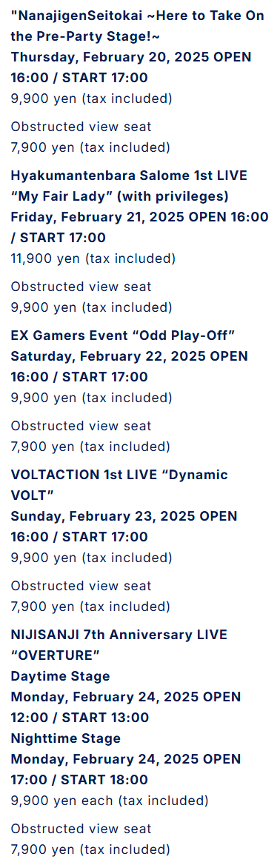Image resolution: width=280 pixels, height=868 pixels.
Task: Click the NIJISANJI 7th Anniversary LIVE title
Action: coord(119,645)
